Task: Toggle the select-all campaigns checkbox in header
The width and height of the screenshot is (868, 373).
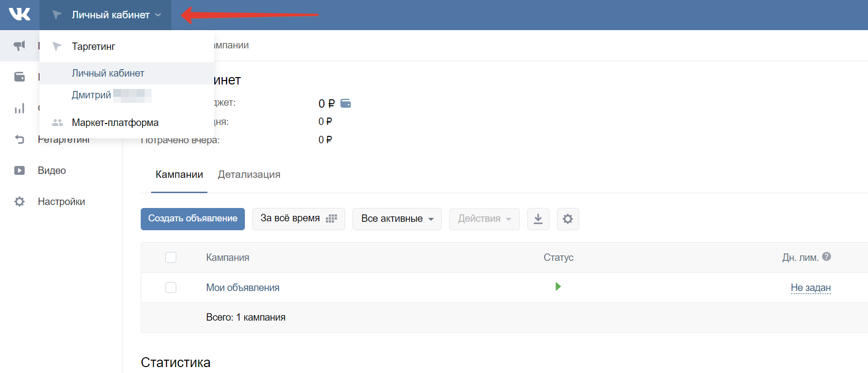Action: tap(171, 257)
